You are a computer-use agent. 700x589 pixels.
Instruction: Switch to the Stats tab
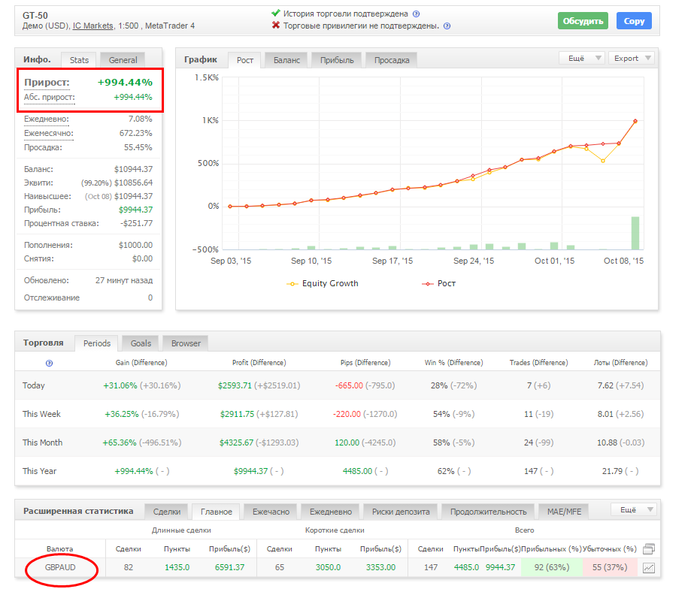(79, 60)
